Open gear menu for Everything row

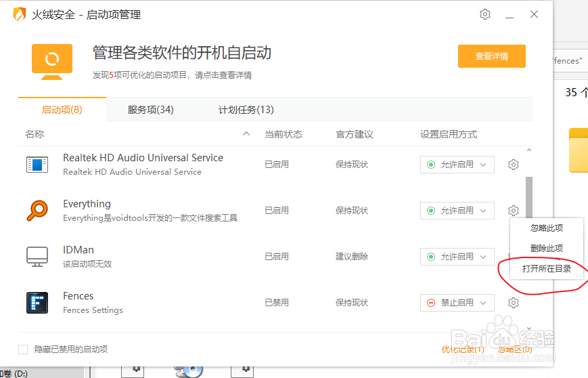click(514, 211)
